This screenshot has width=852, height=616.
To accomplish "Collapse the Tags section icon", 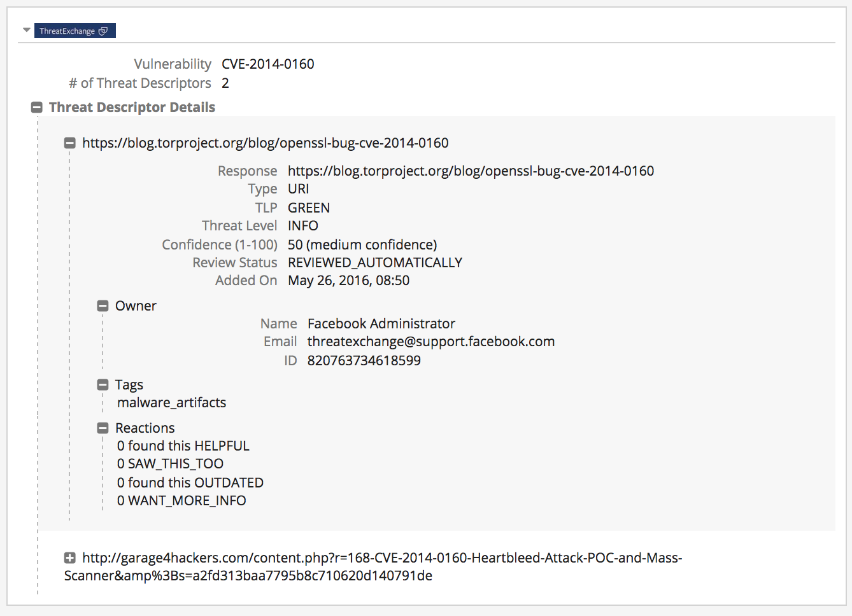I will tap(103, 385).
